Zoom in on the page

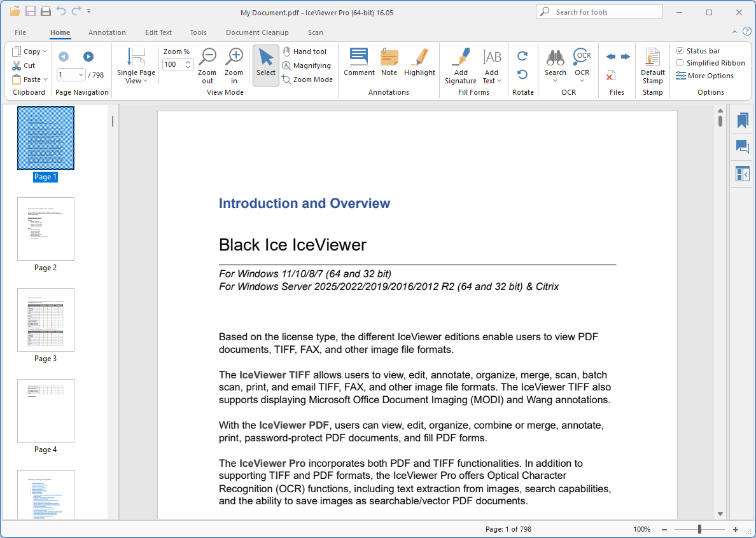pyautogui.click(x=234, y=66)
